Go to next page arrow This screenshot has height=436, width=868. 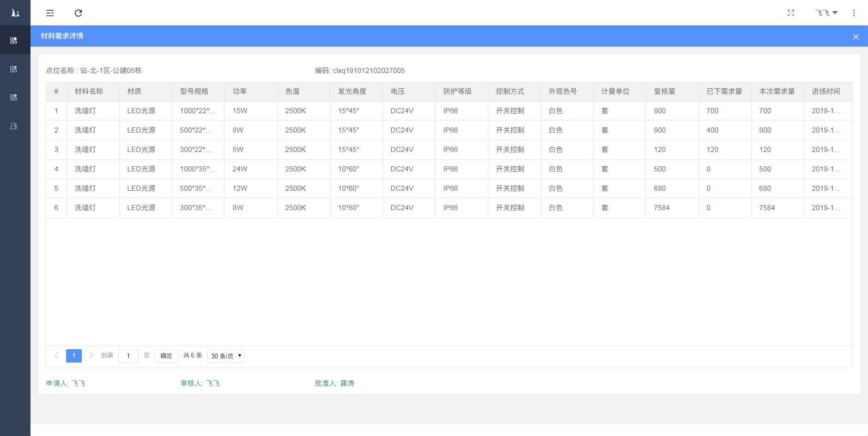91,355
